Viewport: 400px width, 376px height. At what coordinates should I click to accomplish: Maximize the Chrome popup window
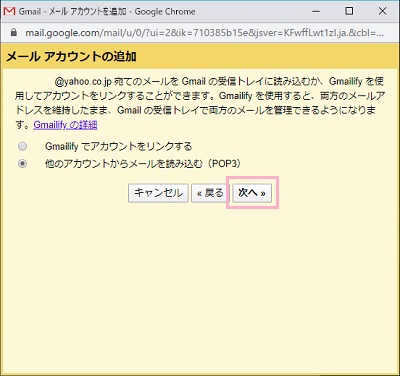click(349, 11)
